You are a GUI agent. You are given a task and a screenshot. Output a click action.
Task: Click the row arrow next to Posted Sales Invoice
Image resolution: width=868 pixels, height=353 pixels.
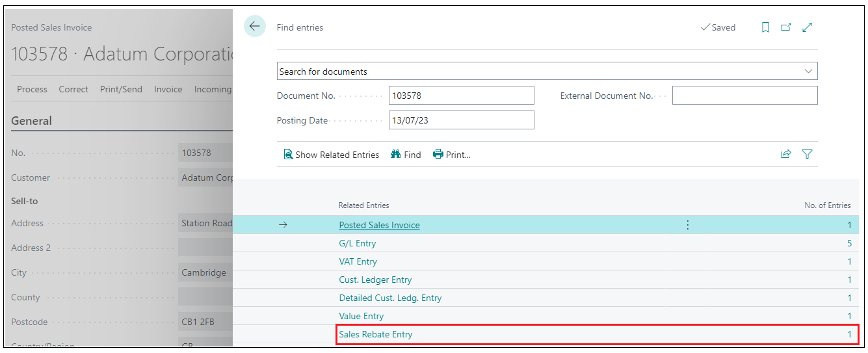[x=282, y=225]
